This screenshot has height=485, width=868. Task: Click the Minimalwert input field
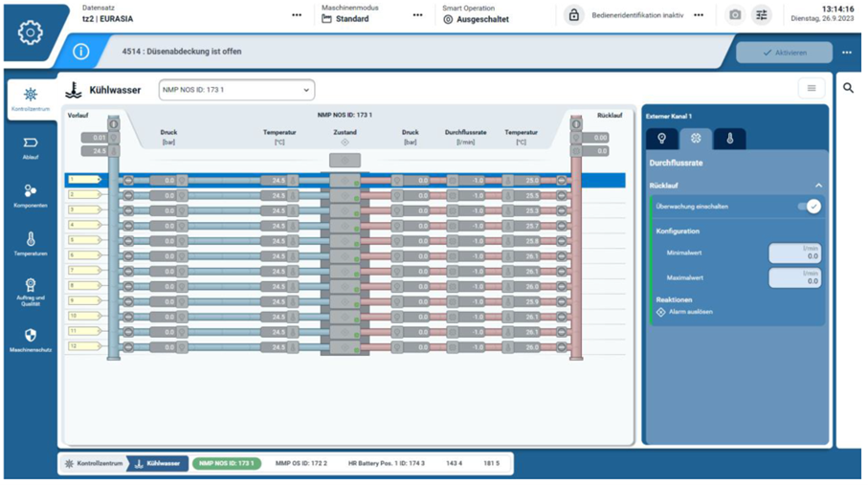(795, 253)
